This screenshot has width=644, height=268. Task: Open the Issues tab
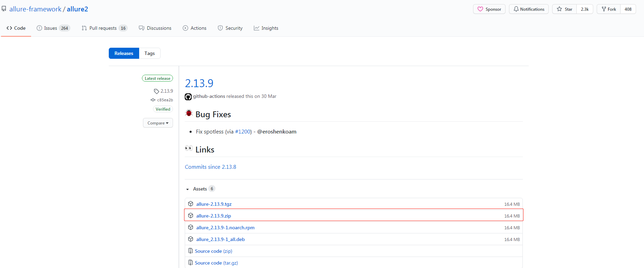54,28
